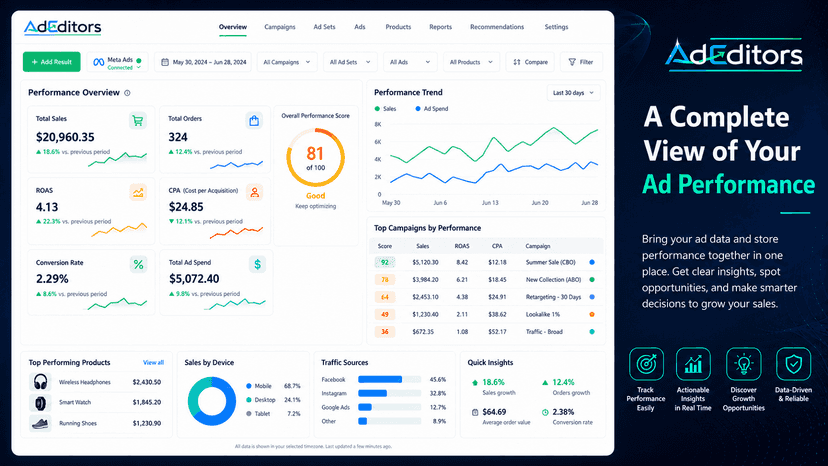Open the Reports tab

(x=440, y=27)
